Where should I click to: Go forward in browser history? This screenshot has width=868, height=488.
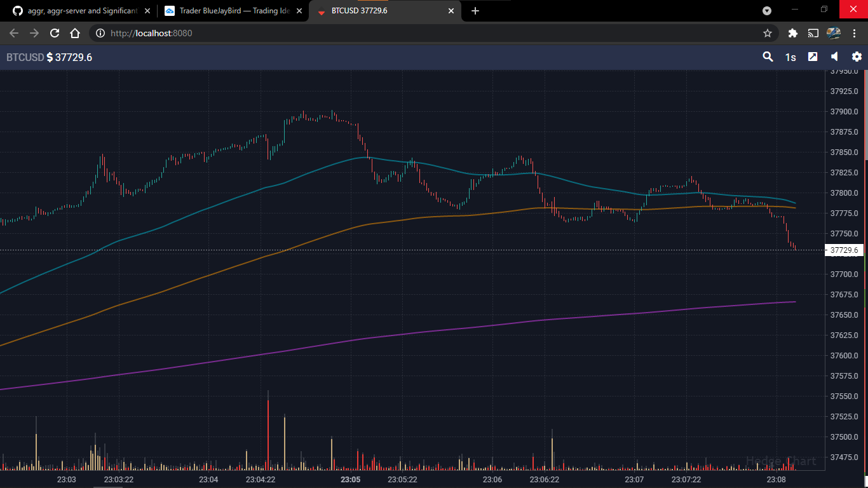tap(34, 33)
